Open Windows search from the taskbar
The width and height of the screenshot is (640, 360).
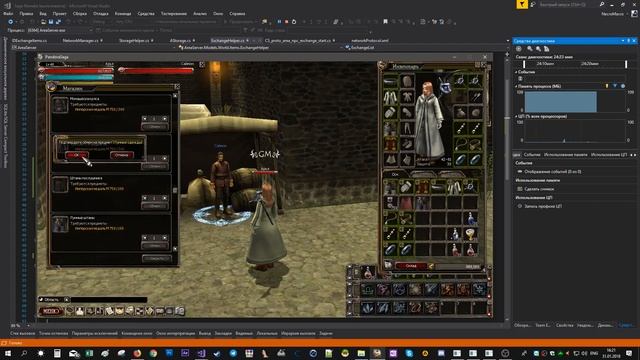(x=24, y=353)
